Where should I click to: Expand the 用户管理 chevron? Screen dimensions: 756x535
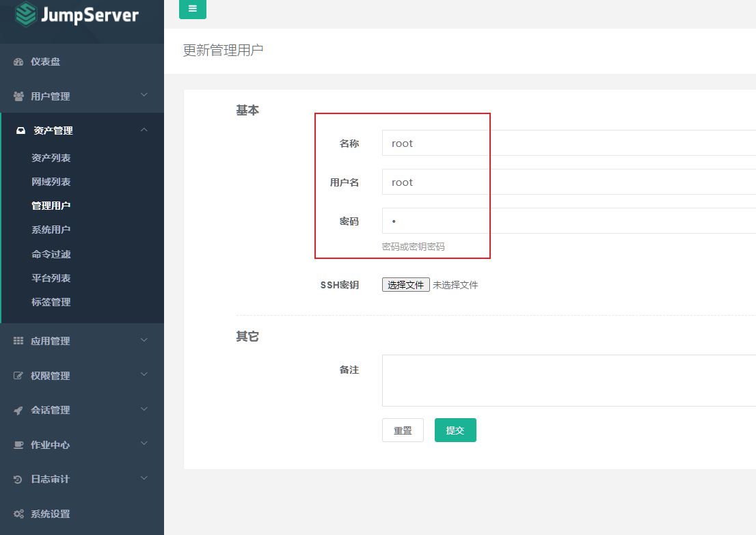[x=144, y=95]
